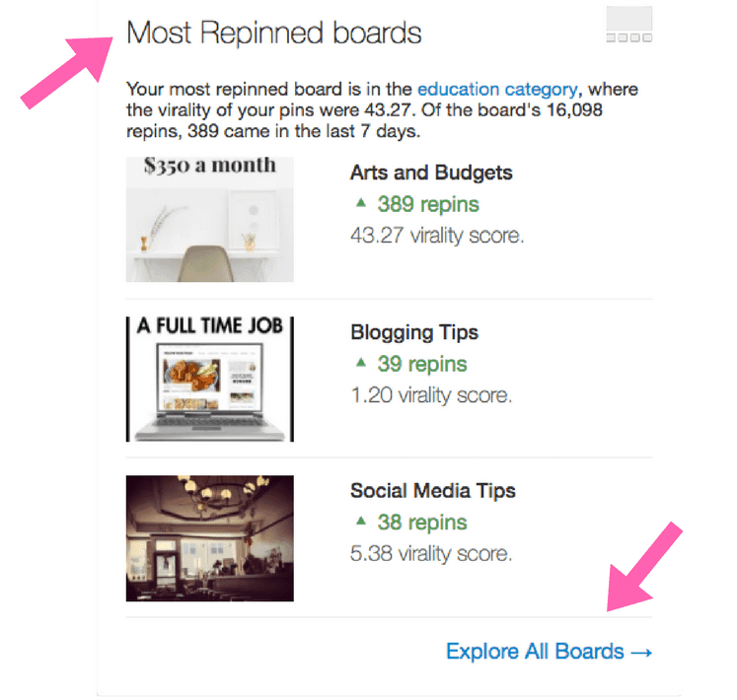Open the education category link

click(497, 89)
